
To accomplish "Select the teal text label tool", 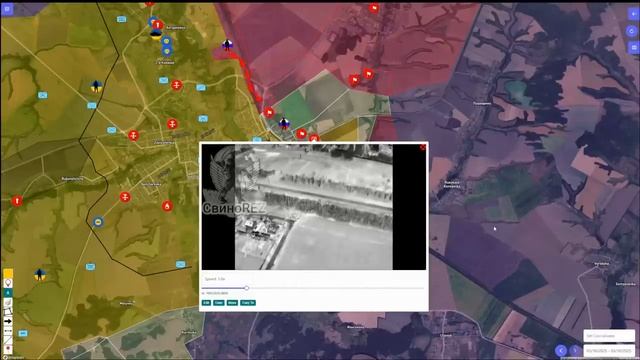I will (8, 293).
